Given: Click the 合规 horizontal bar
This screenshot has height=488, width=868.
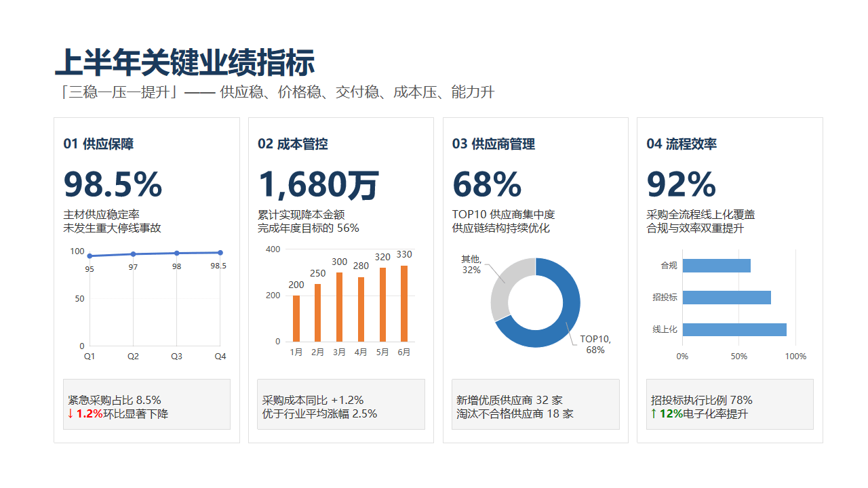Looking at the screenshot, I should point(717,266).
